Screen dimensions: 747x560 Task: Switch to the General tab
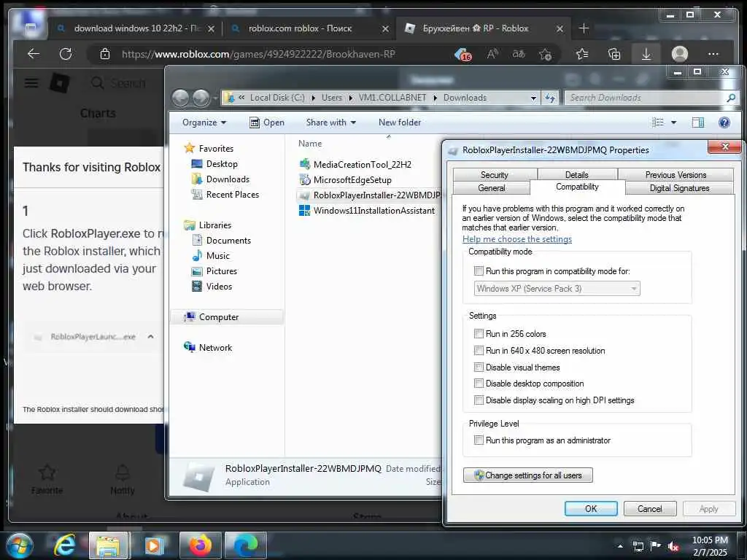491,187
